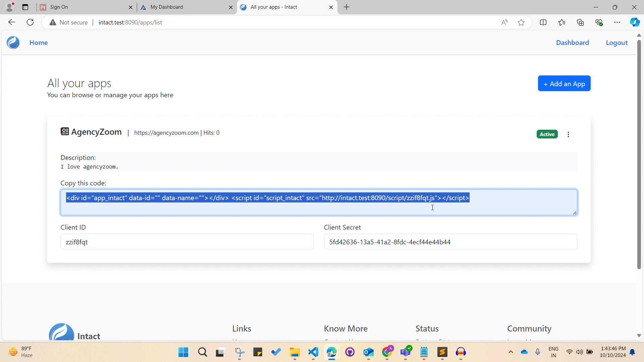Click the Add an App button
The height and width of the screenshot is (362, 644).
tap(564, 83)
